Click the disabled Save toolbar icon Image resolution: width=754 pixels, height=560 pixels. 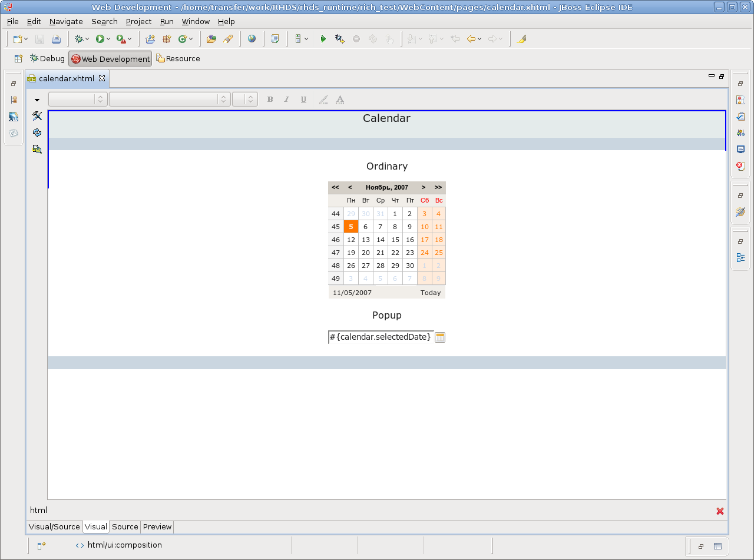40,39
